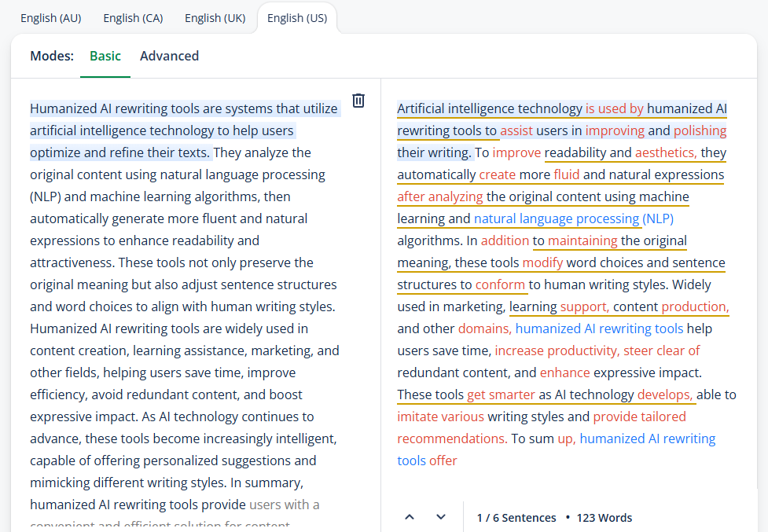Screen dimensions: 768x532
Task: Choose the Basic mode
Action: point(105,56)
